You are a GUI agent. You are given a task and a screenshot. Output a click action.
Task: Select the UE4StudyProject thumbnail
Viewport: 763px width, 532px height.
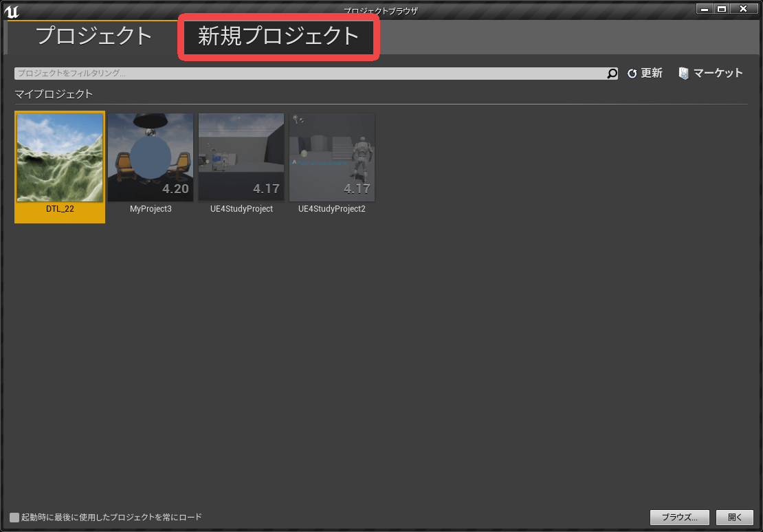point(241,157)
